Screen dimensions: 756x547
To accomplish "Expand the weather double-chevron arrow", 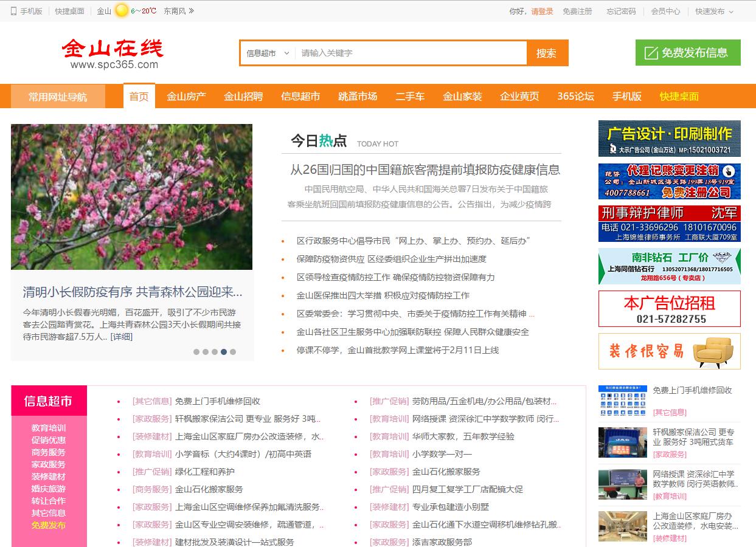I will (192, 10).
